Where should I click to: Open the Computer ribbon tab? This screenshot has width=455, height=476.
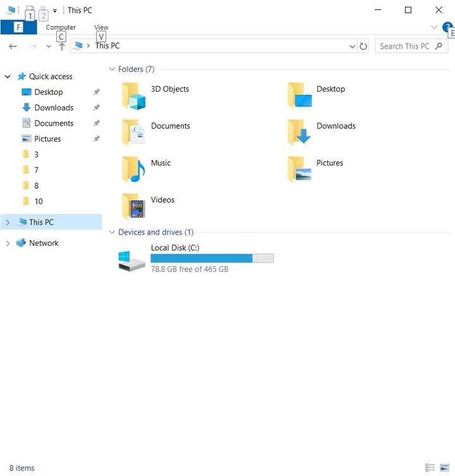click(61, 27)
